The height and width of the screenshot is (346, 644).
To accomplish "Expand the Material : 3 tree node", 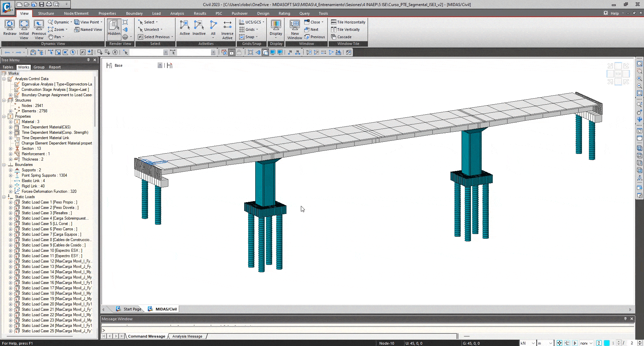I will [10, 122].
